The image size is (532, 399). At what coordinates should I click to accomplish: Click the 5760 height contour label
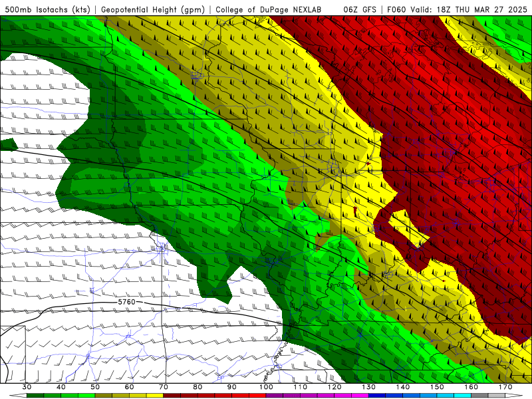[126, 302]
